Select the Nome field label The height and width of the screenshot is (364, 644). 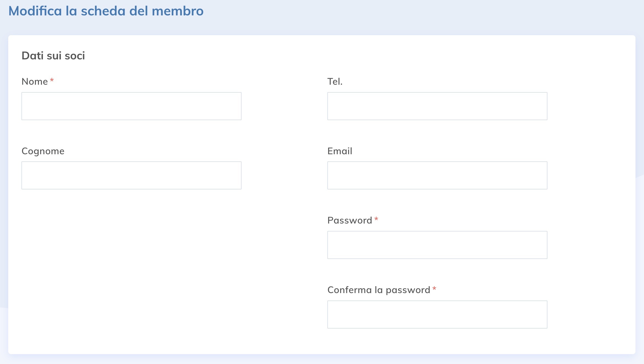pos(35,81)
